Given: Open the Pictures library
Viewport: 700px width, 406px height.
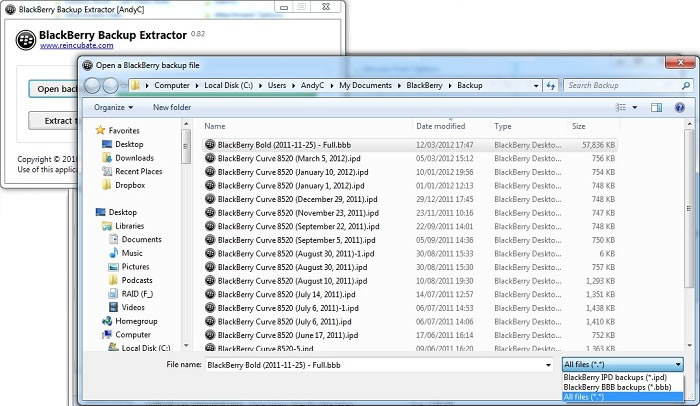Looking at the screenshot, I should coord(135,266).
